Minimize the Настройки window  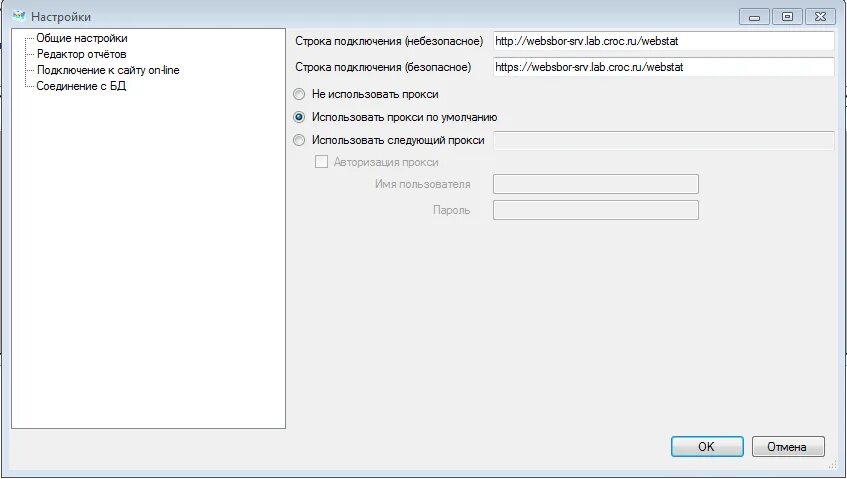[754, 17]
